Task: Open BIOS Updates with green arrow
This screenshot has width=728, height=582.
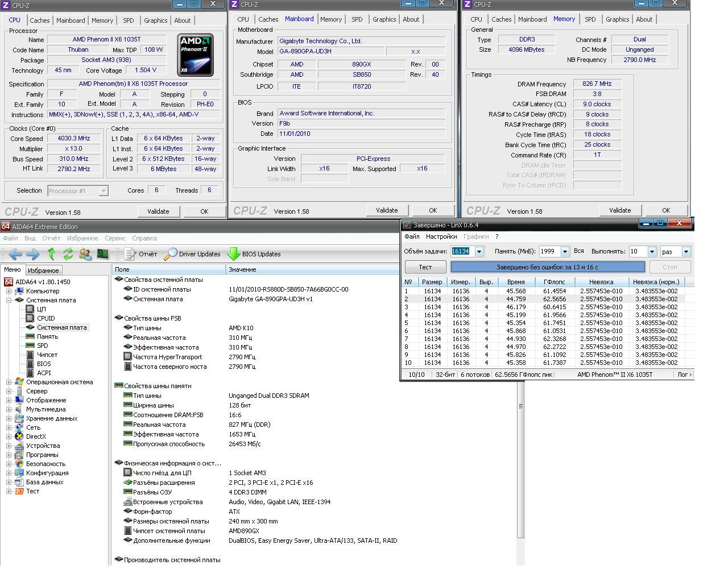Action: (254, 254)
